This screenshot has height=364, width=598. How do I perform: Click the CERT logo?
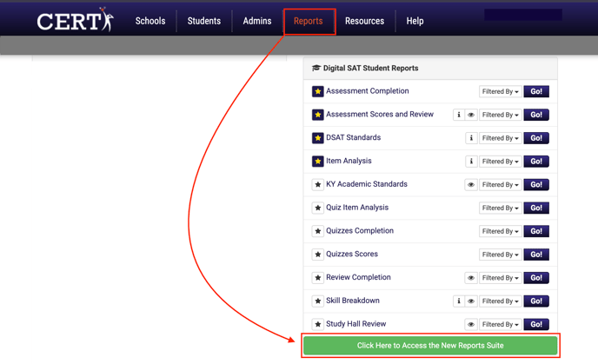pyautogui.click(x=75, y=20)
